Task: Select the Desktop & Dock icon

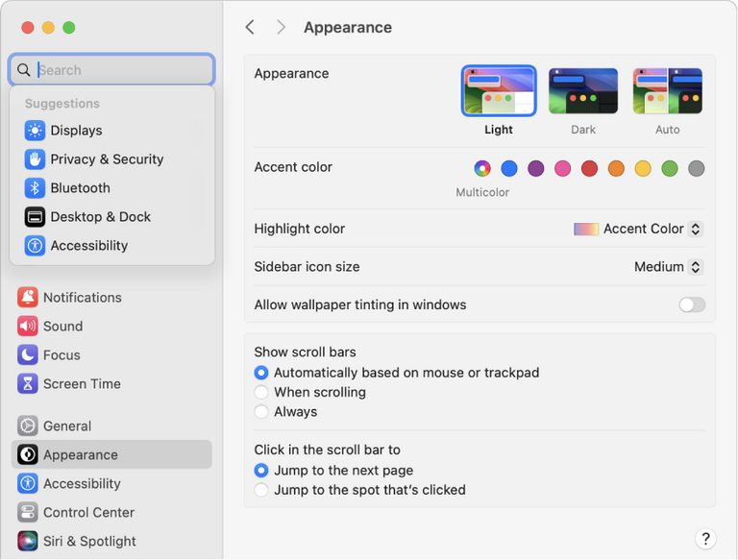Action: pyautogui.click(x=35, y=217)
